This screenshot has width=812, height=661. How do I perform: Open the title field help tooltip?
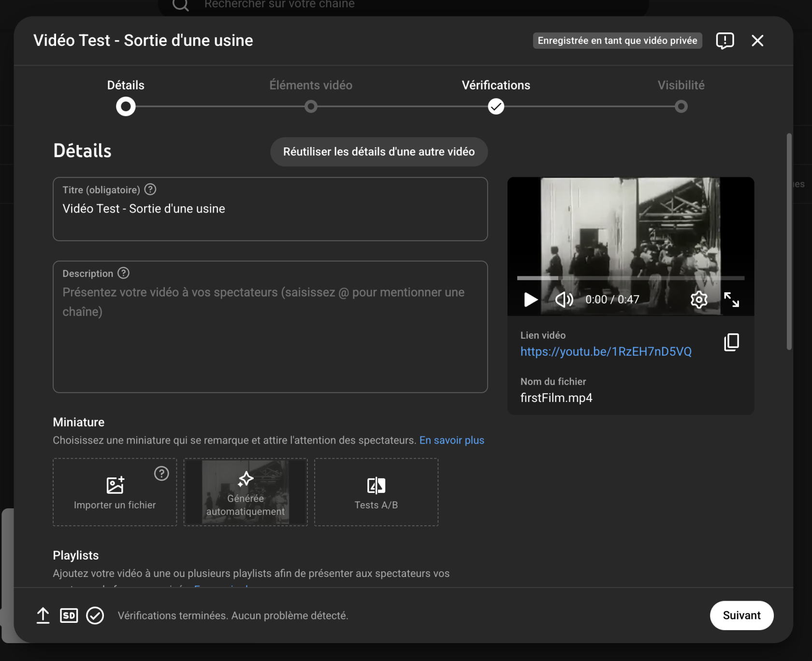[x=150, y=189]
